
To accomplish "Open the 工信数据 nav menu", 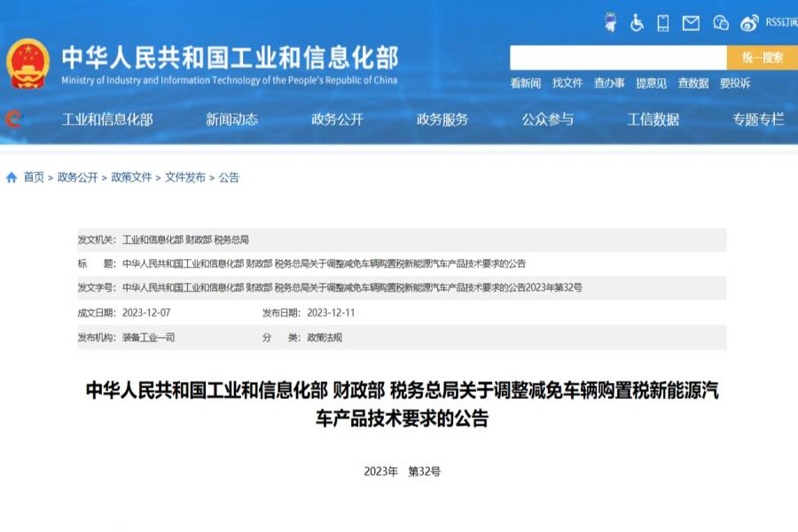I will (653, 120).
